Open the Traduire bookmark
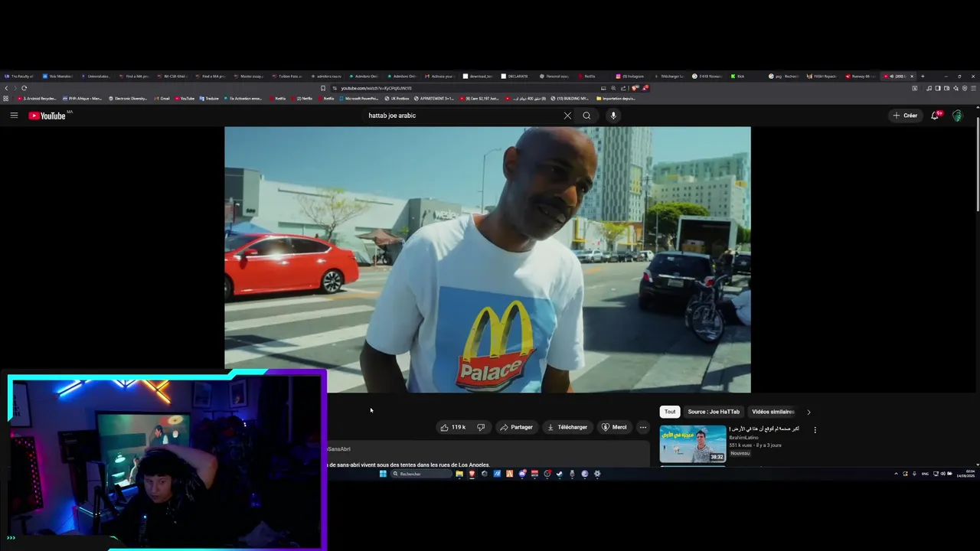Screen dimensions: 980x551 point(209,99)
